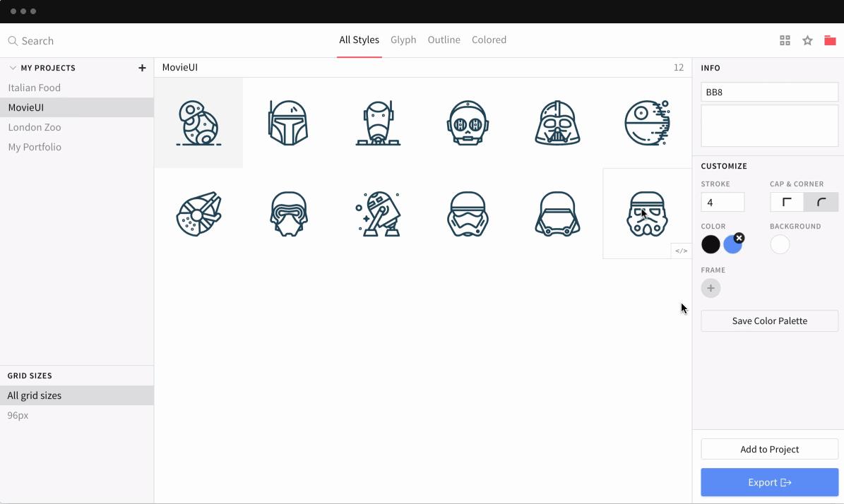This screenshot has height=504, width=844.
Task: Show all grid sizes
Action: coord(77,395)
